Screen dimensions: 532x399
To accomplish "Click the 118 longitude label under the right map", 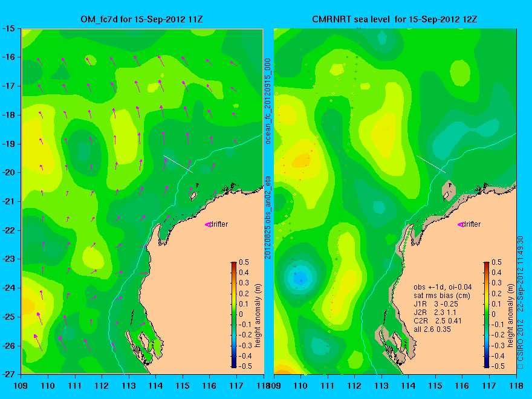I will coord(516,386).
